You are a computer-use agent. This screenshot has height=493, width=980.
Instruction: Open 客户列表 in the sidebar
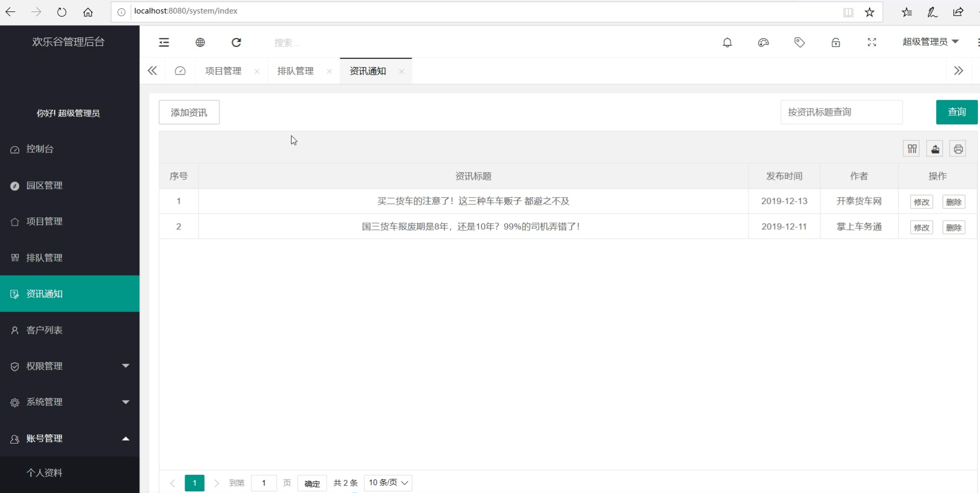coord(70,330)
